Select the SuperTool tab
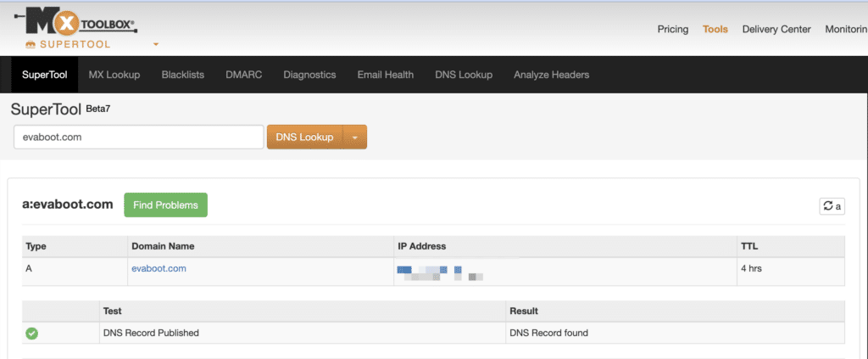The height and width of the screenshot is (359, 868). tap(45, 75)
